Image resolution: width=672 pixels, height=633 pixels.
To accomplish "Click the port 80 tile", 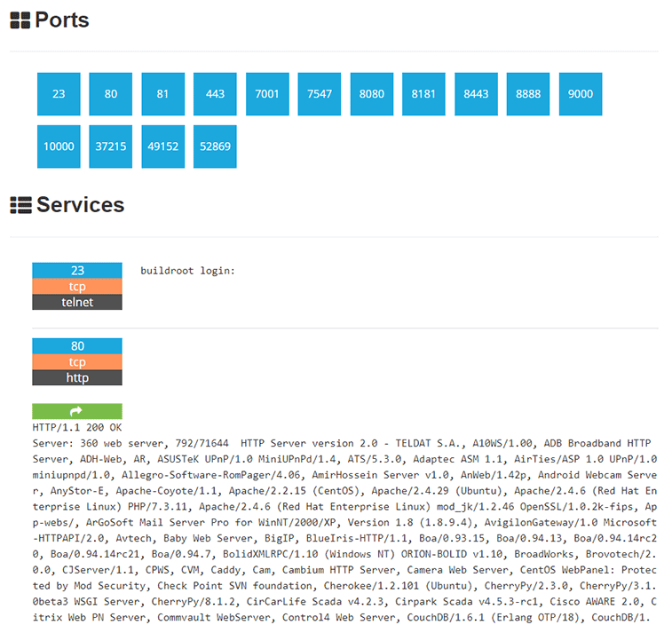I will [x=111, y=94].
